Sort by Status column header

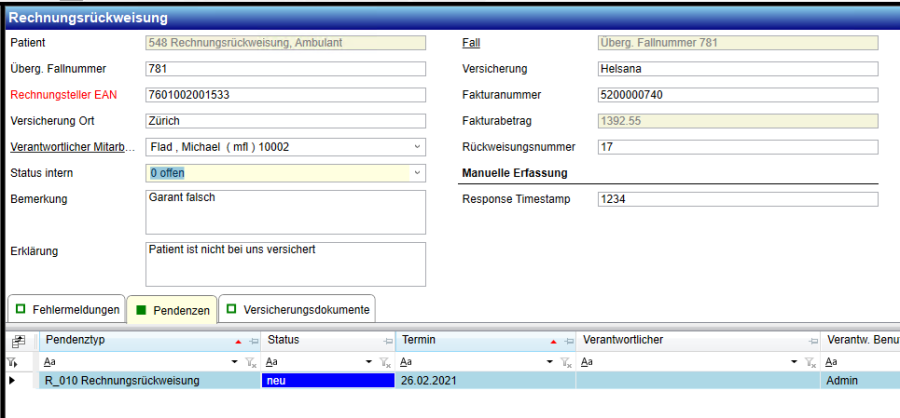click(328, 341)
